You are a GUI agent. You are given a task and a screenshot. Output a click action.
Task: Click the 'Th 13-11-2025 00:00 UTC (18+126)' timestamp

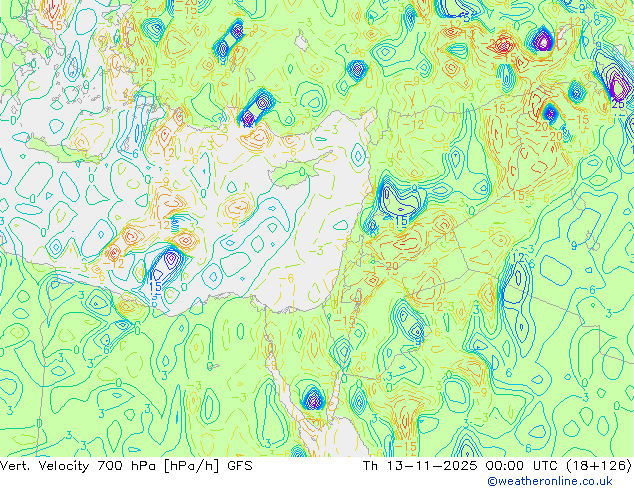pos(497,466)
